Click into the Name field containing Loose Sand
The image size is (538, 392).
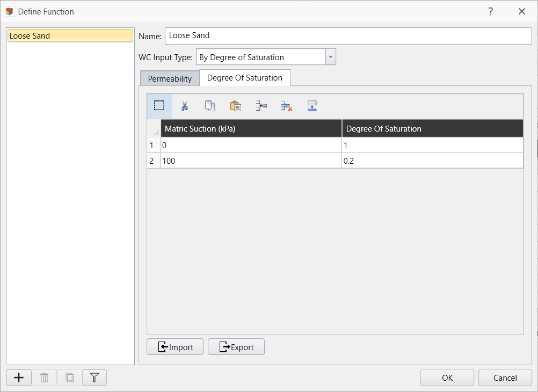[x=348, y=35]
